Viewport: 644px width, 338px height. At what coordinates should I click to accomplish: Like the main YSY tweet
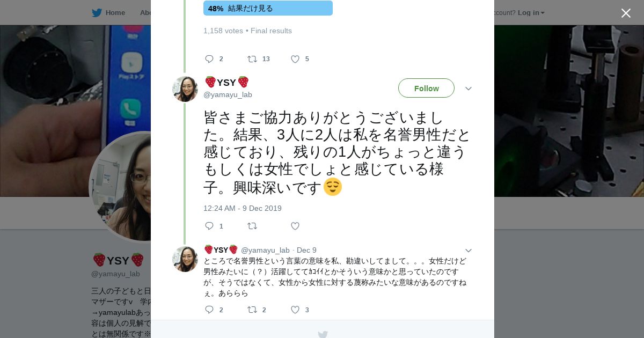[x=295, y=226]
